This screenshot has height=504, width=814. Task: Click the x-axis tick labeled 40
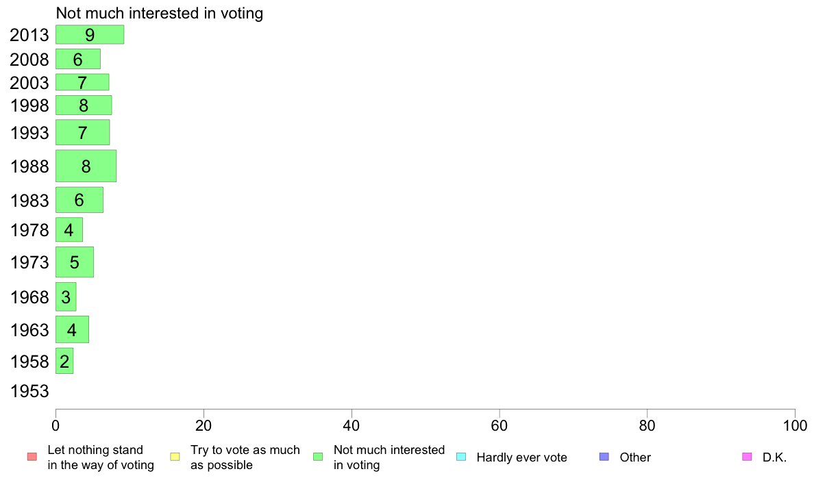click(x=351, y=426)
